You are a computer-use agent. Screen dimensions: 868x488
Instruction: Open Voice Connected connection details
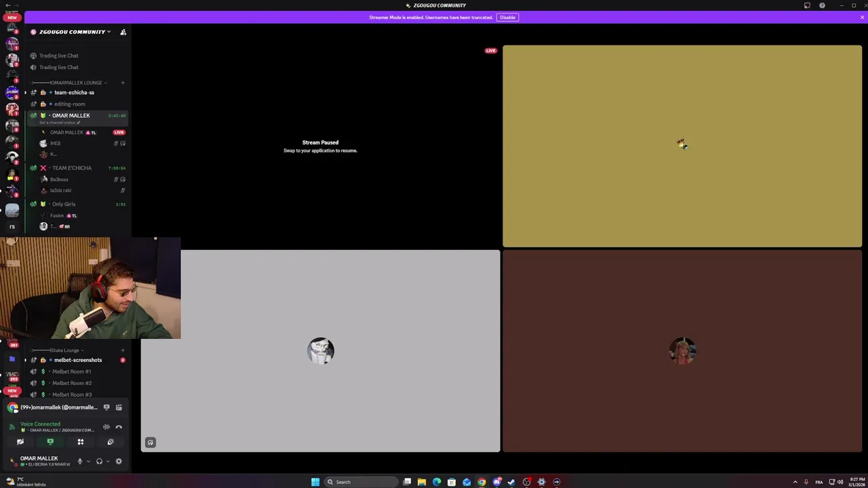point(40,424)
